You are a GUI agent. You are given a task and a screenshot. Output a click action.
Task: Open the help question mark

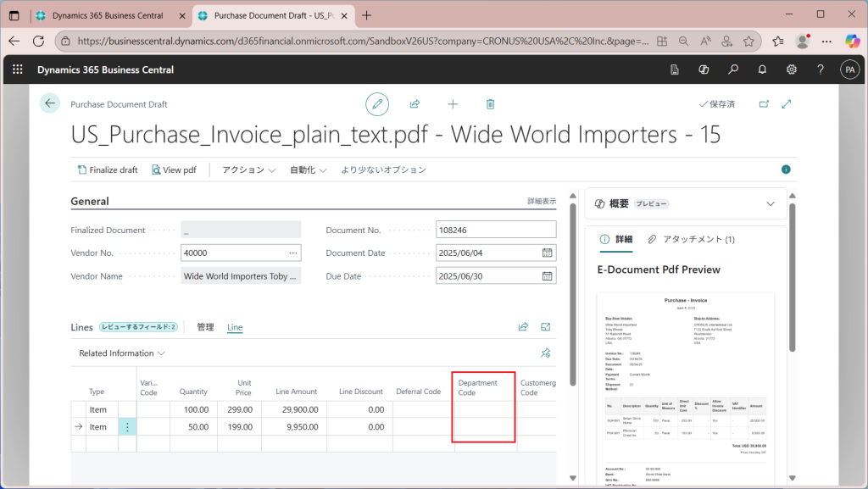click(x=821, y=69)
